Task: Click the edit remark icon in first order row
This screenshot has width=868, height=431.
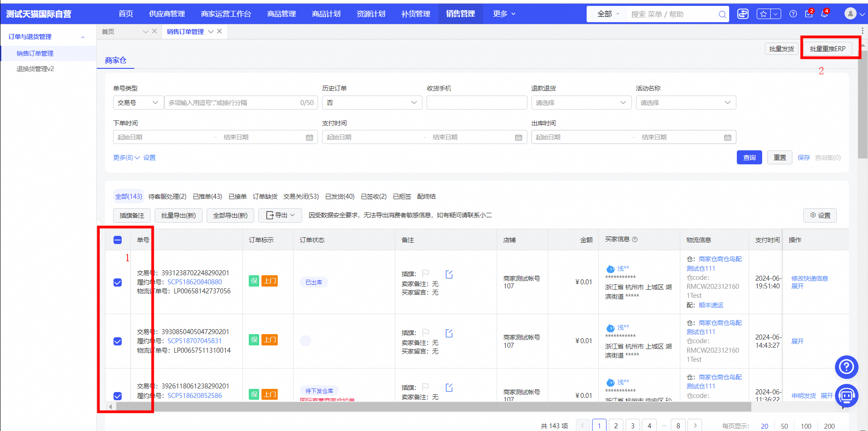Action: [x=449, y=274]
